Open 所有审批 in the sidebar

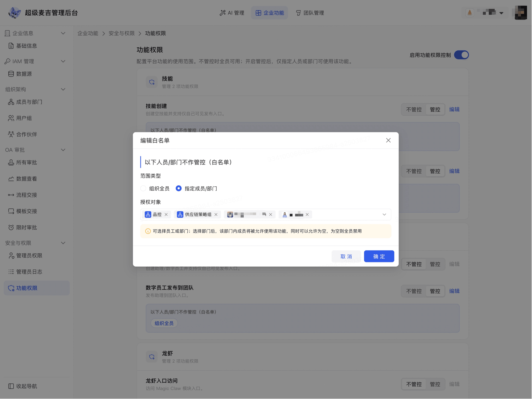(37, 163)
